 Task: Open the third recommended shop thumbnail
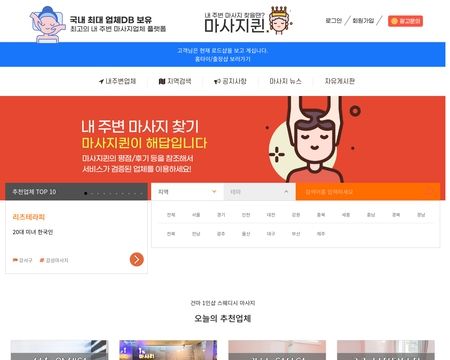[x=277, y=350]
